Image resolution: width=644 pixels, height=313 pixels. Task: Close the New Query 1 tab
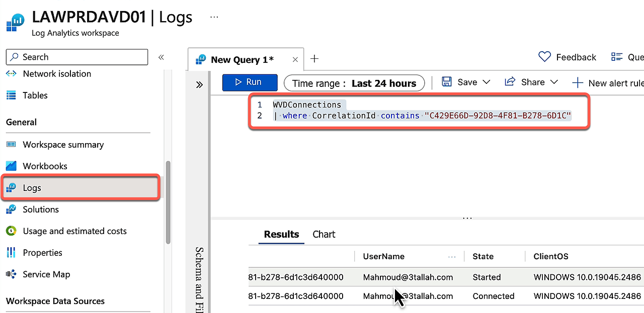pos(295,59)
